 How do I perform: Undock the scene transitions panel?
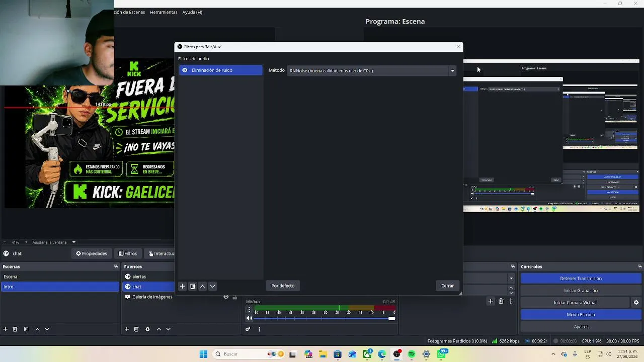[513, 266]
